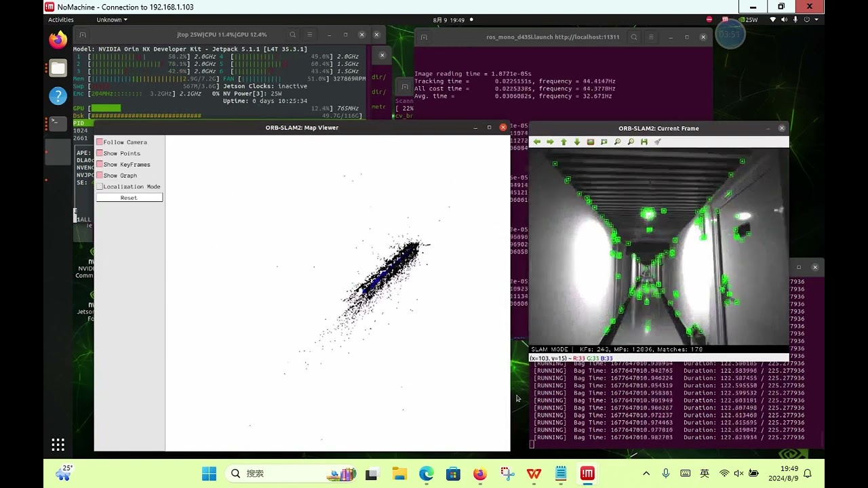
Task: Click the ORB-SLAM2: Current Frame title bar
Action: point(658,128)
